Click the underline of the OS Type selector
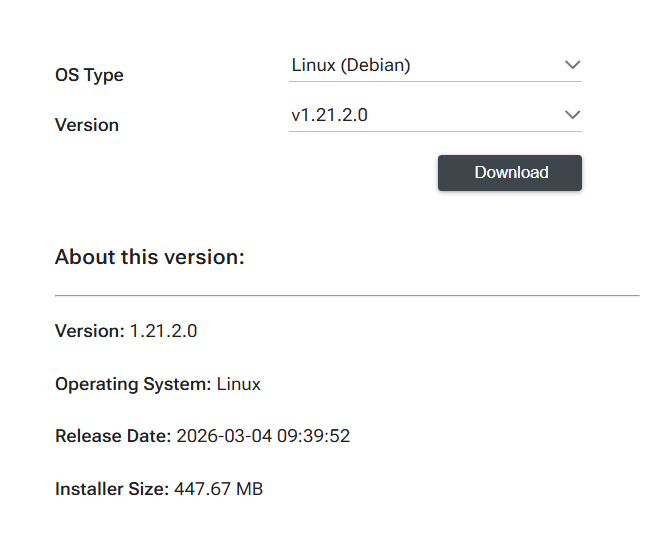This screenshot has height=560, width=668. coord(435,81)
